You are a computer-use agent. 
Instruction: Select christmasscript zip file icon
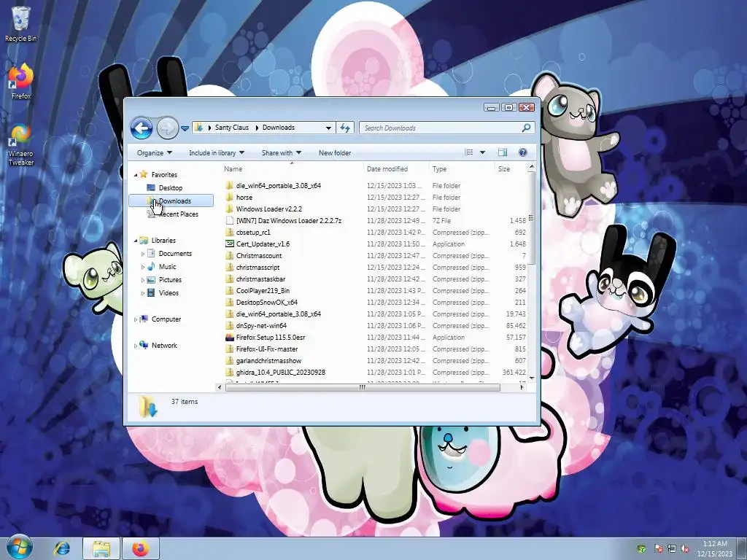click(x=229, y=267)
